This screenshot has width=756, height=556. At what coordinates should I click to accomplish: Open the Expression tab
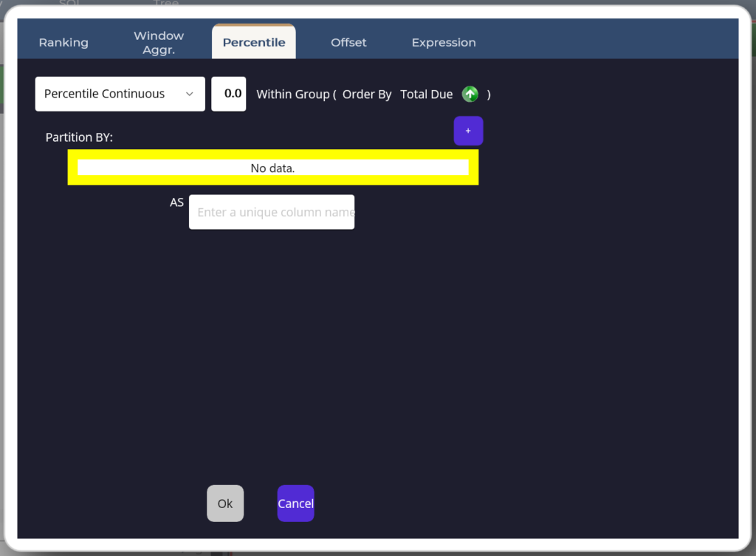pyautogui.click(x=444, y=42)
